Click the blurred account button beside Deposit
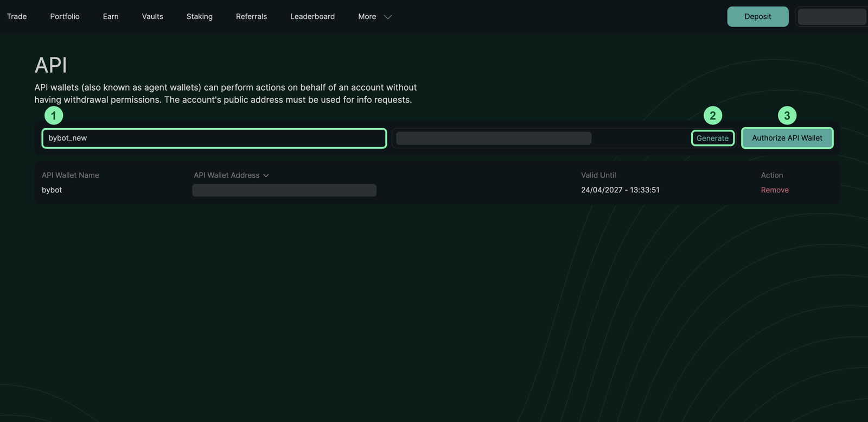 pyautogui.click(x=832, y=16)
